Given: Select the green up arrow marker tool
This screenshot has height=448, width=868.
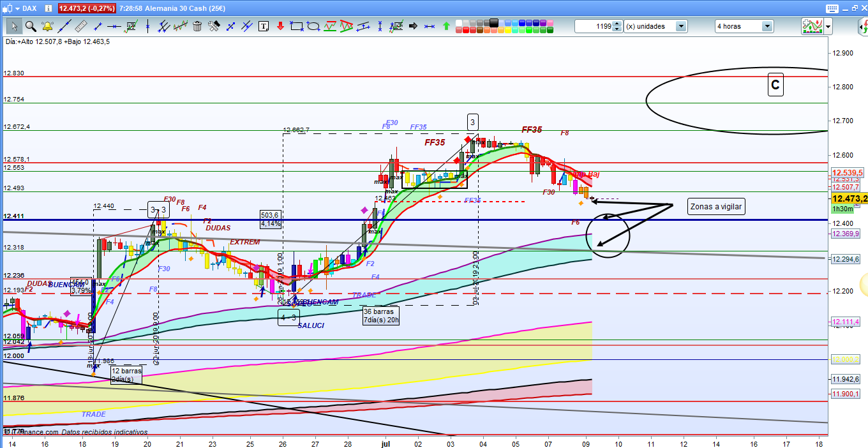Looking at the screenshot, I should 446,26.
